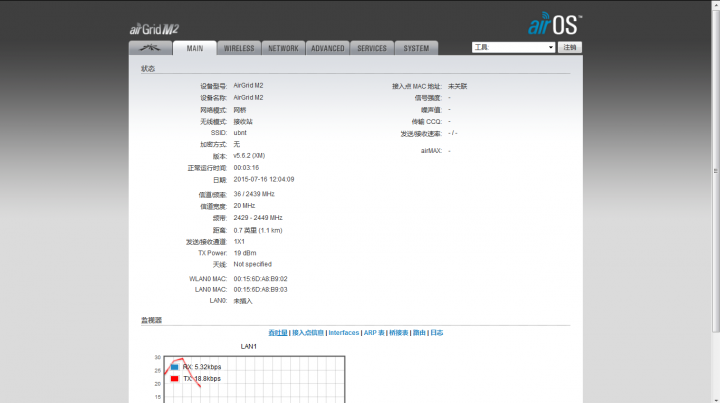The image size is (720, 403).
Task: Open the WIRELESS tab
Action: [239, 48]
